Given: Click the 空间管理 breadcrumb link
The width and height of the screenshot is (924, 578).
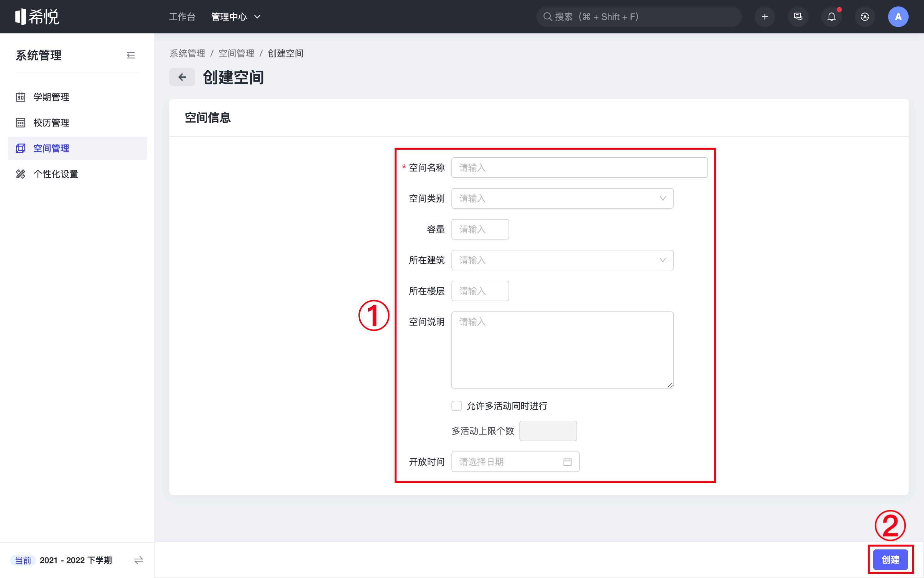Looking at the screenshot, I should (236, 54).
